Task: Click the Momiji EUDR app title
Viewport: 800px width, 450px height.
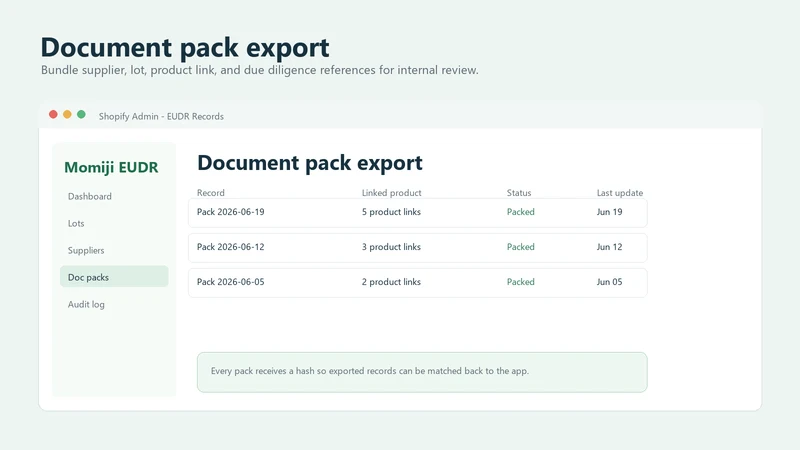Action: click(x=111, y=167)
